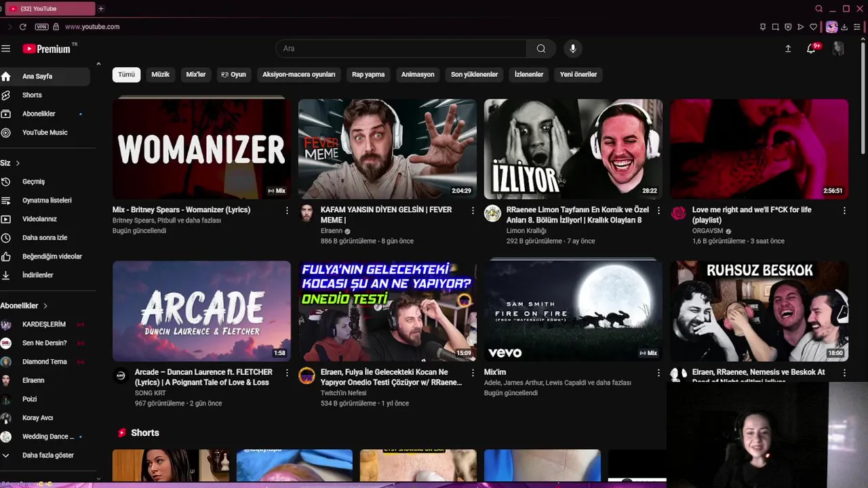Open the upload video icon

(788, 49)
